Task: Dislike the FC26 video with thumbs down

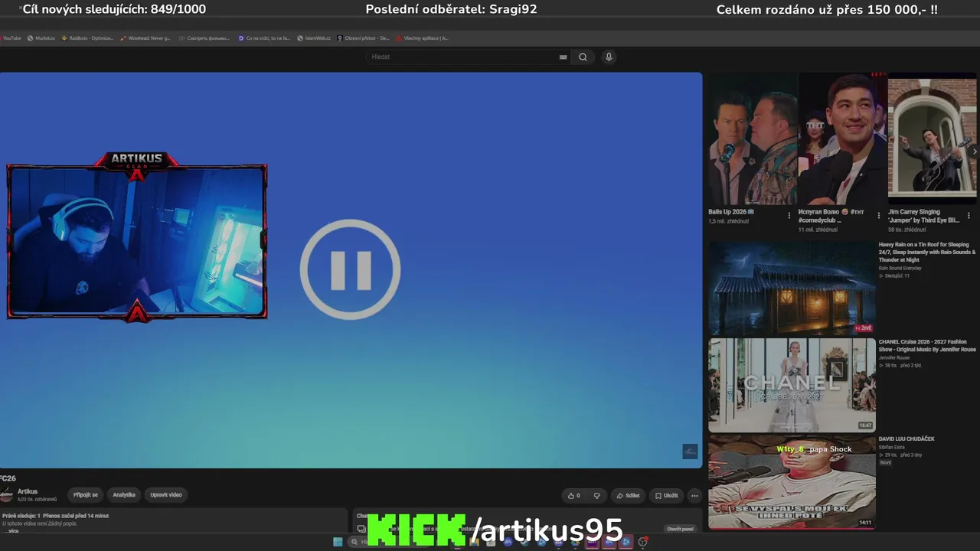Action: [597, 496]
